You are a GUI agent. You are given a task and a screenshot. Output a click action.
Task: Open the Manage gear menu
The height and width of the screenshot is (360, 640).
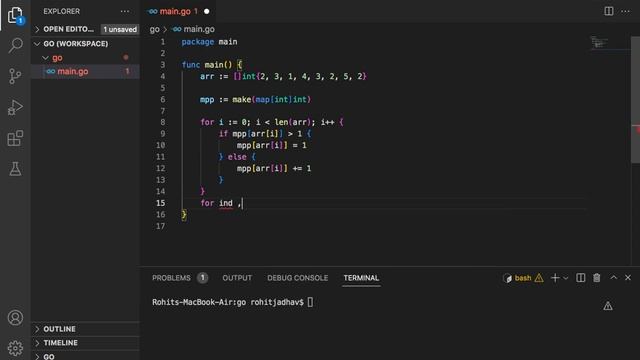(15, 348)
